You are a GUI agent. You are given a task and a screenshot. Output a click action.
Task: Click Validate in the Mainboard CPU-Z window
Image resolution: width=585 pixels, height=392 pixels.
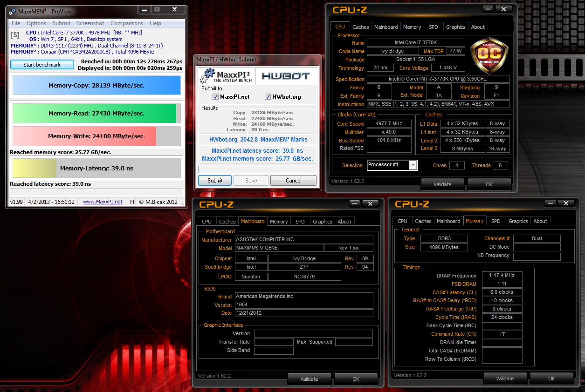pyautogui.click(x=309, y=379)
